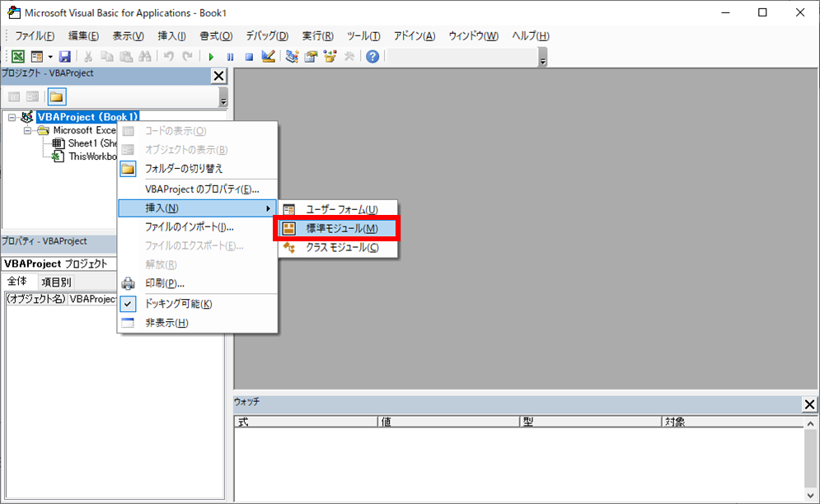820x504 pixels.
Task: Click the Copy icon in toolbar
Action: pyautogui.click(x=106, y=57)
